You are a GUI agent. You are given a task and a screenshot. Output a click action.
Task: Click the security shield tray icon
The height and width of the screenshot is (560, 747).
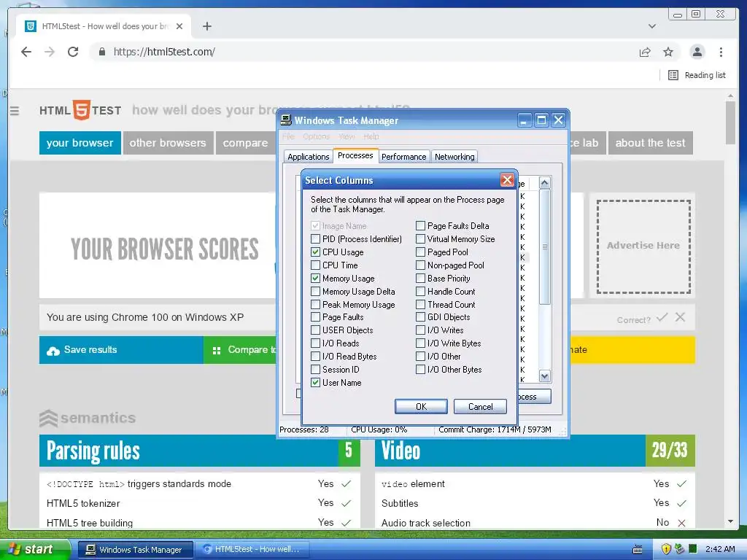tap(666, 549)
